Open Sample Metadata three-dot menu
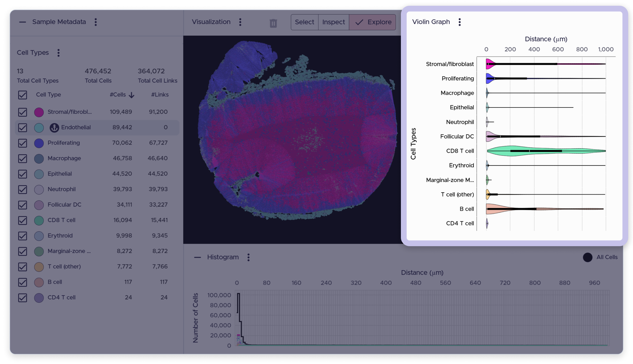Image resolution: width=633 pixels, height=364 pixels. pos(96,22)
